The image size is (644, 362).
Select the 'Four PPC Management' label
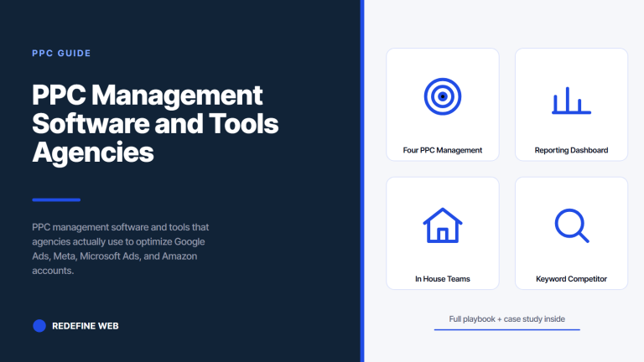[443, 150]
